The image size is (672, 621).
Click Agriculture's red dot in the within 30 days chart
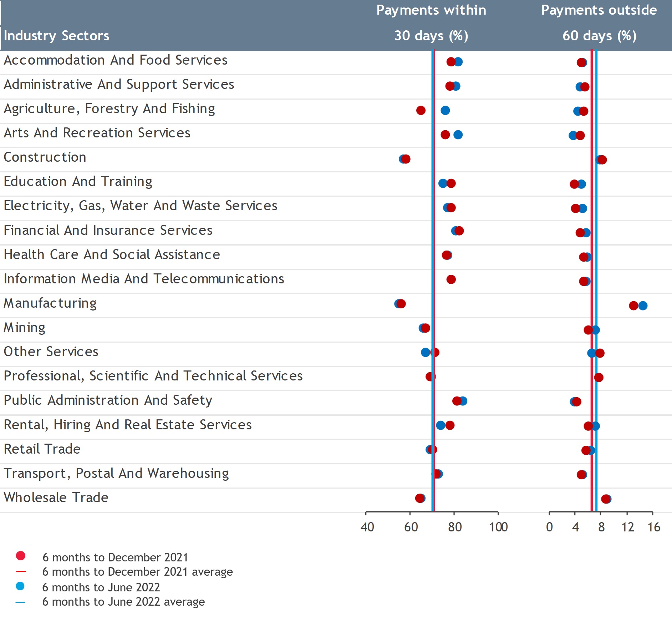(x=421, y=110)
